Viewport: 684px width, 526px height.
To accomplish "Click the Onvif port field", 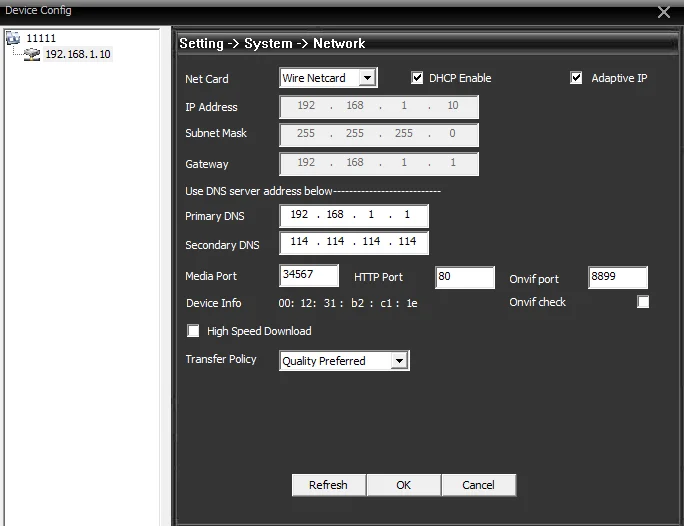I will coord(618,277).
